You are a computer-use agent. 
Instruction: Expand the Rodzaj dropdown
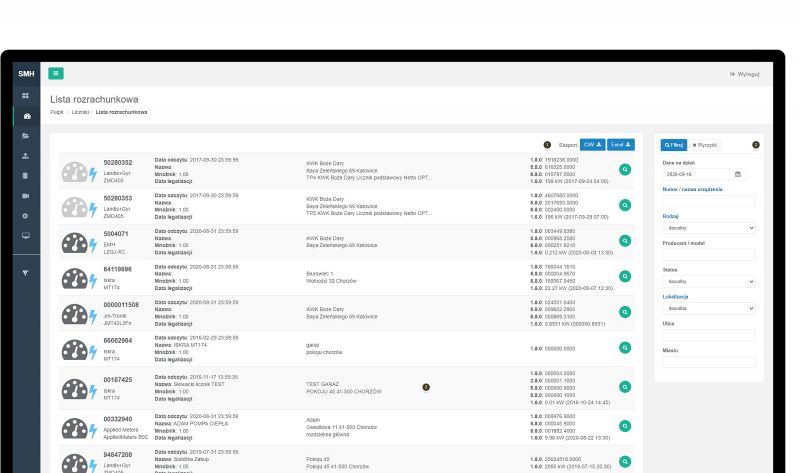tap(709, 228)
